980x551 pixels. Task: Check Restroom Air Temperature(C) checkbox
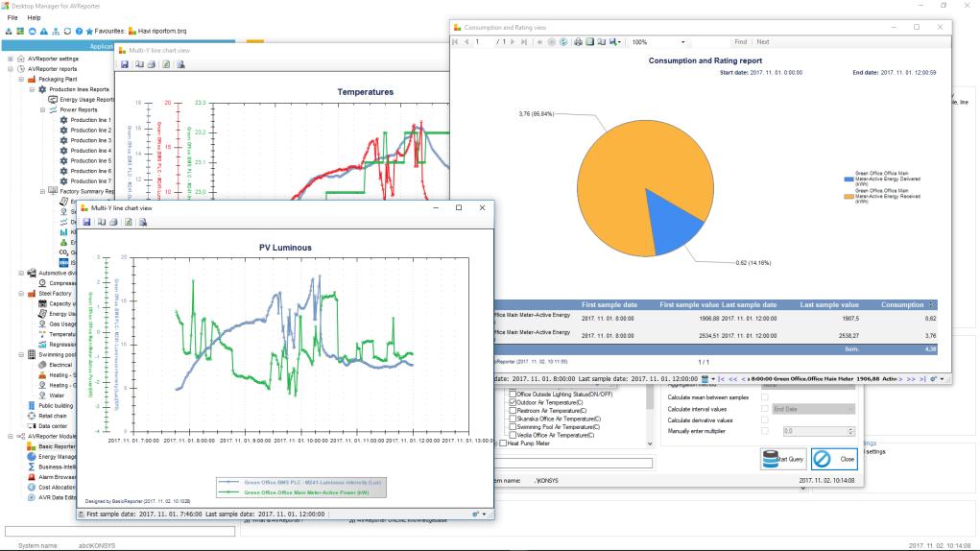[x=513, y=411]
